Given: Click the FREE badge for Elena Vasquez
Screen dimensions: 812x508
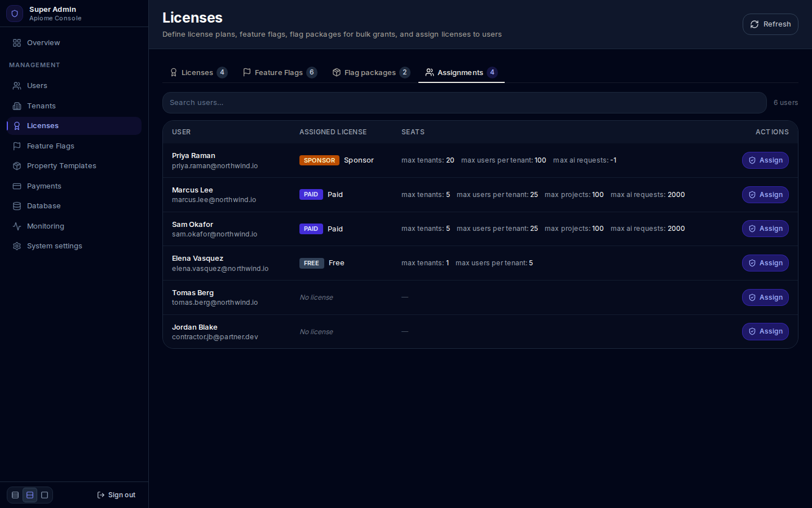Looking at the screenshot, I should [312, 263].
